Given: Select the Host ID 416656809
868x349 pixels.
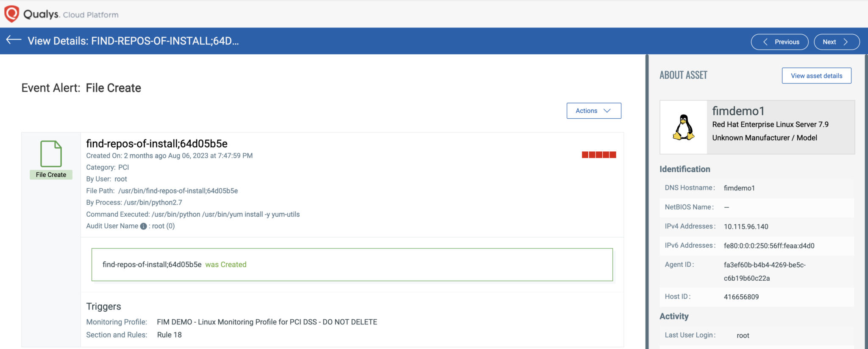Looking at the screenshot, I should click(741, 297).
